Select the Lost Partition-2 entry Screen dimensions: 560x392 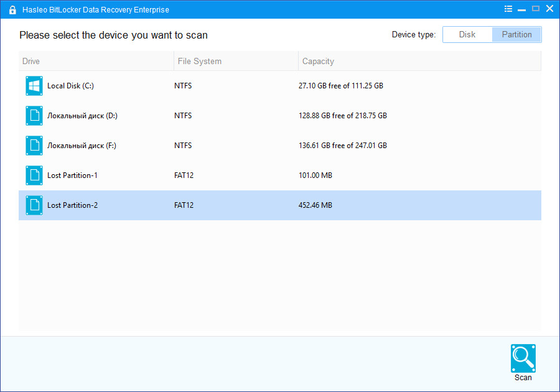[x=280, y=205]
